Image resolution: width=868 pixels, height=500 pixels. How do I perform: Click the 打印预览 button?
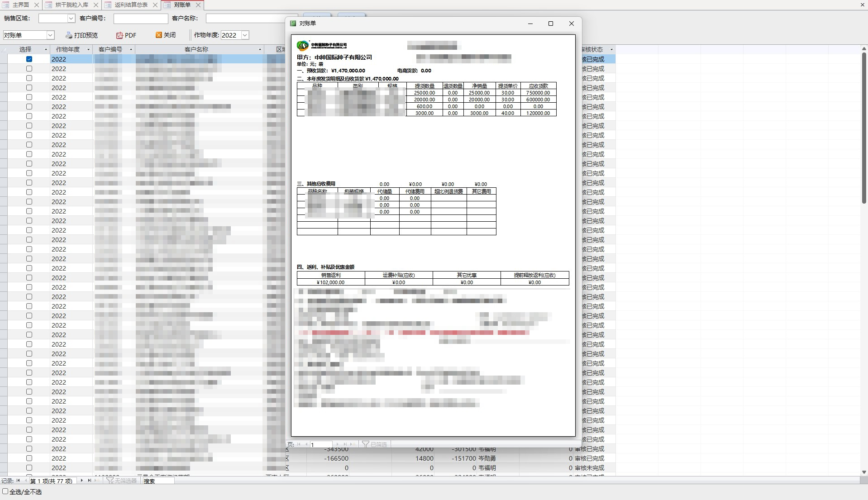(82, 35)
